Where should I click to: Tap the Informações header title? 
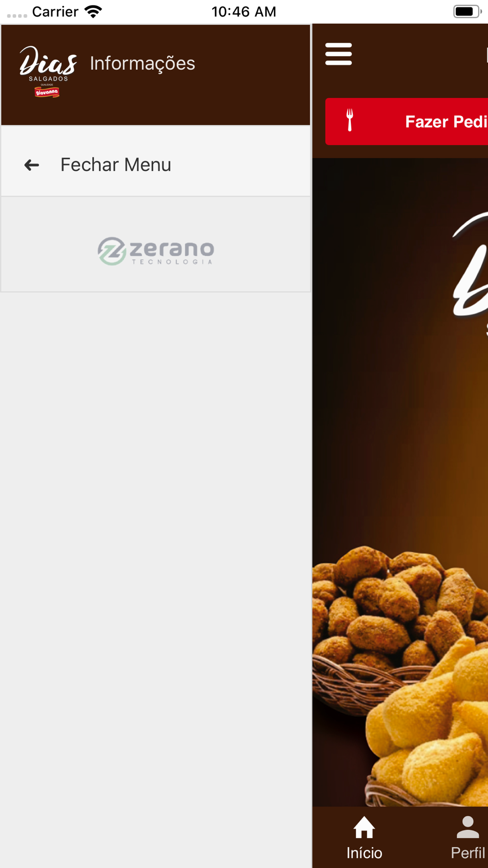pyautogui.click(x=142, y=63)
